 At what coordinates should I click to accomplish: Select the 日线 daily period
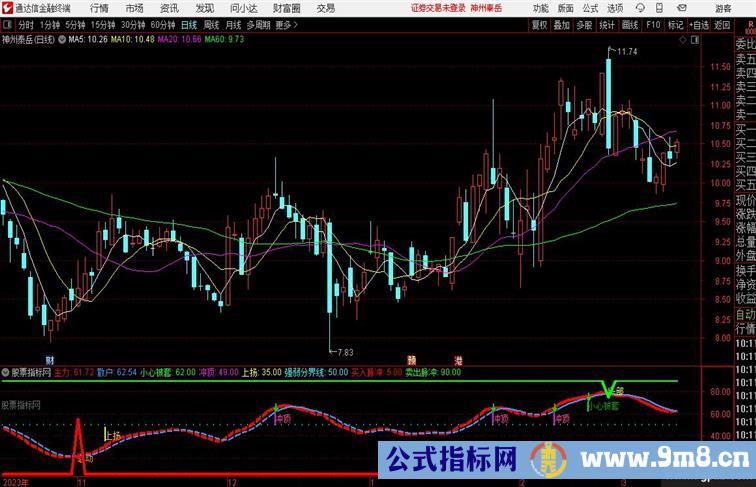pyautogui.click(x=189, y=25)
